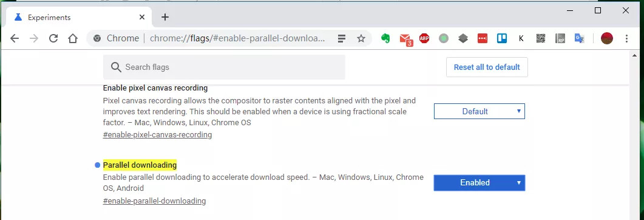Reload the page
The width and height of the screenshot is (644, 220).
click(x=53, y=38)
